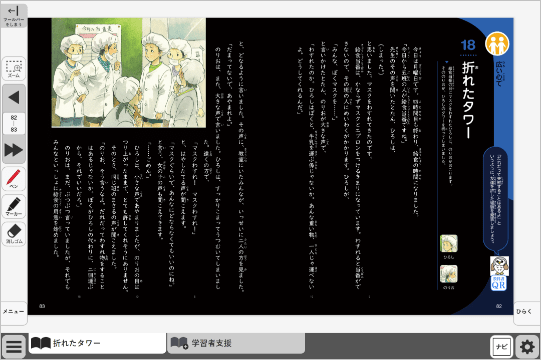
Task: Select the Marker tool
Action: [14, 206]
